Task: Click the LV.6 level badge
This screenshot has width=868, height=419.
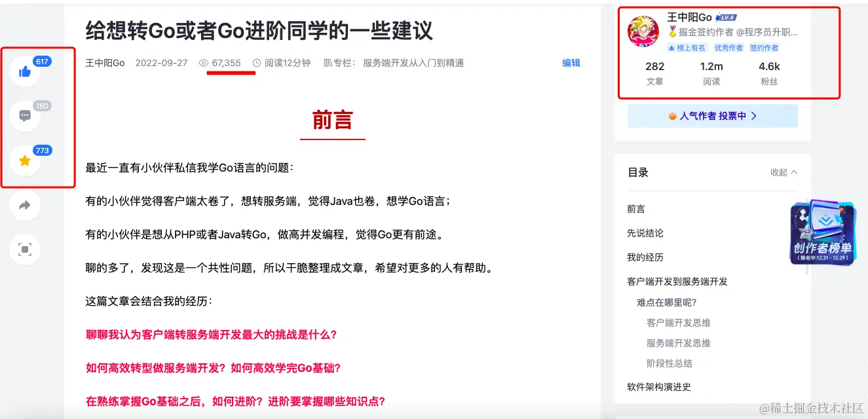Action: coord(726,17)
